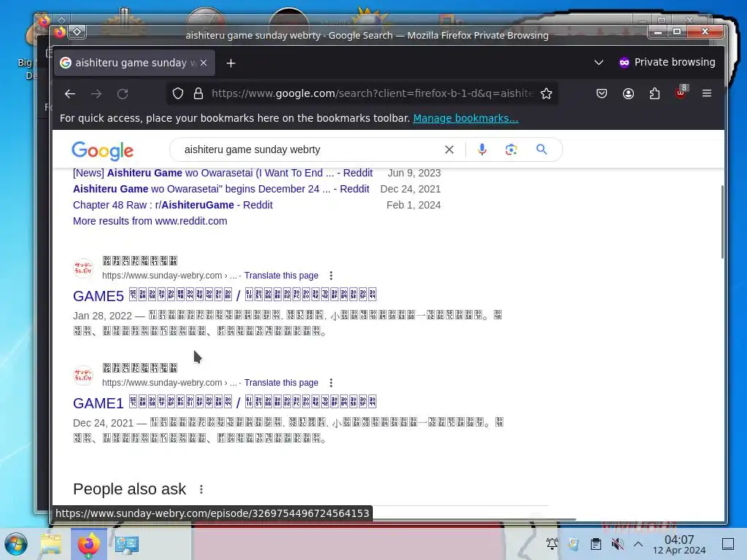Open the system settings taskbar icon

[x=127, y=544]
